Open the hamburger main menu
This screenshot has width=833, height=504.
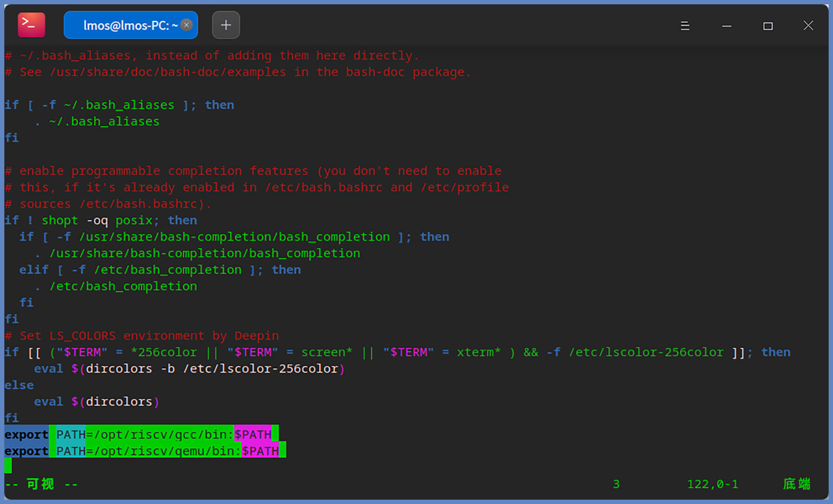coord(685,26)
